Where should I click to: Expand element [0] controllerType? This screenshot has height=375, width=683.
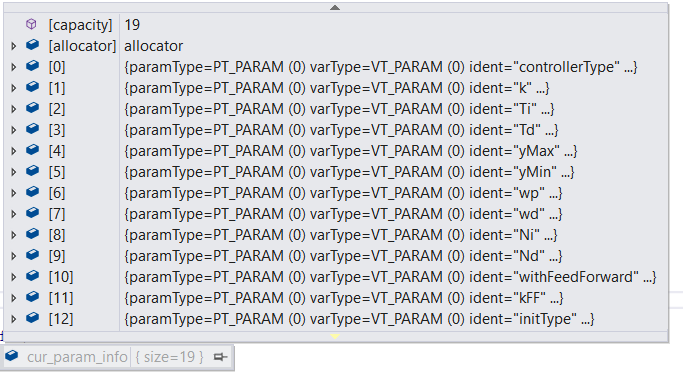pyautogui.click(x=14, y=67)
